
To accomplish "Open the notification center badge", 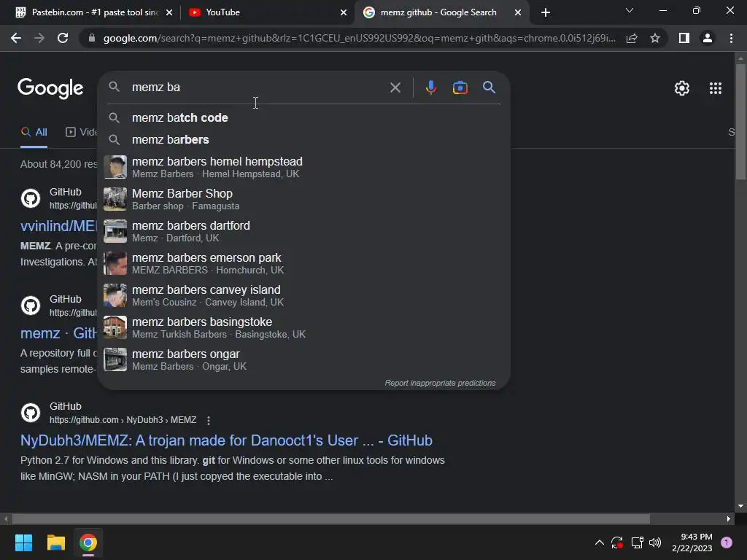I will [x=727, y=542].
